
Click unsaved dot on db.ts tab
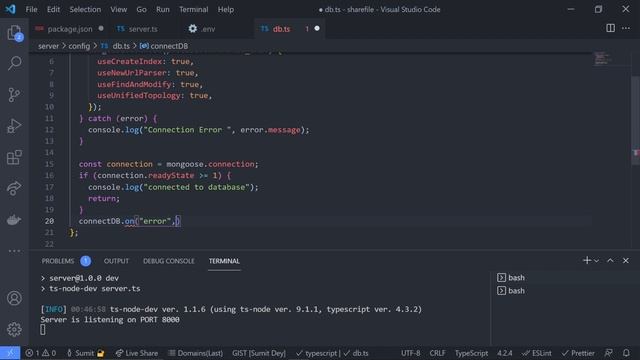pyautogui.click(x=317, y=28)
